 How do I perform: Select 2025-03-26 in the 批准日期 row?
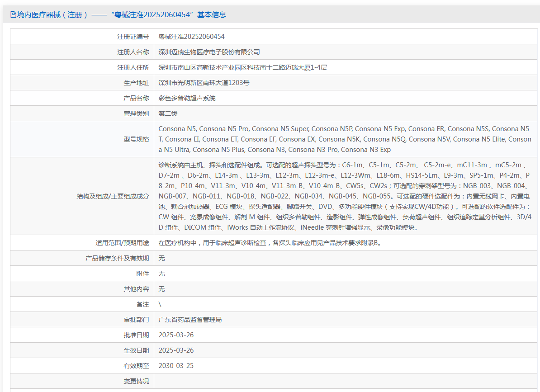point(176,335)
